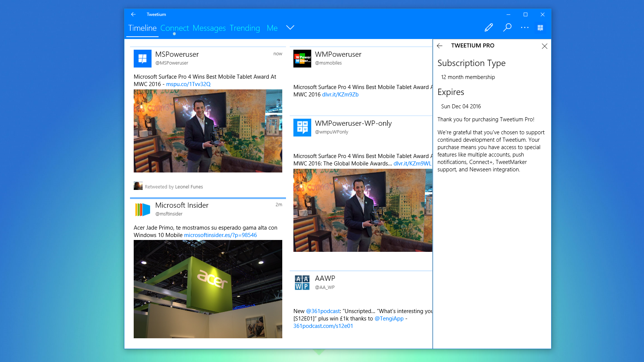The width and height of the screenshot is (644, 362).
Task: Open the 361podcast.com/s12e01 link
Action: coord(323,326)
